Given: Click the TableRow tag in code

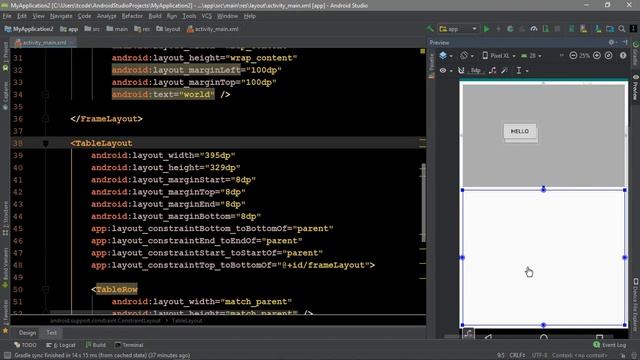Looking at the screenshot, I should (117, 289).
